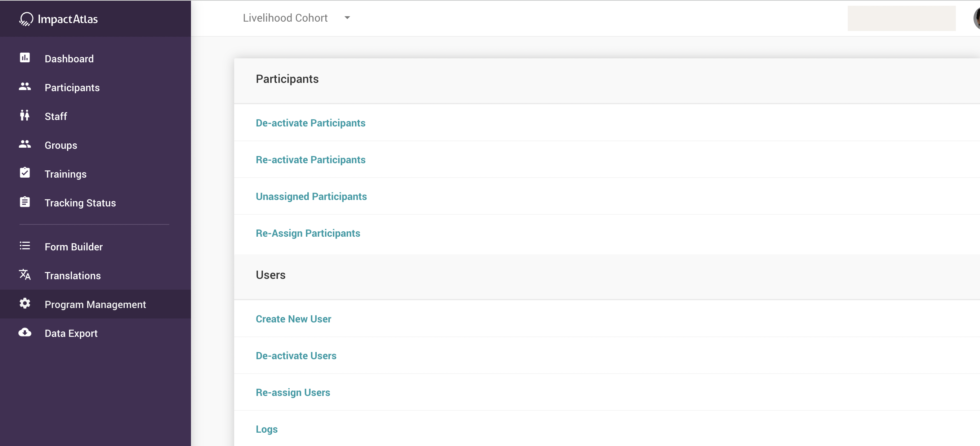Open De-activate Participants link
This screenshot has height=446, width=980.
[x=311, y=123]
